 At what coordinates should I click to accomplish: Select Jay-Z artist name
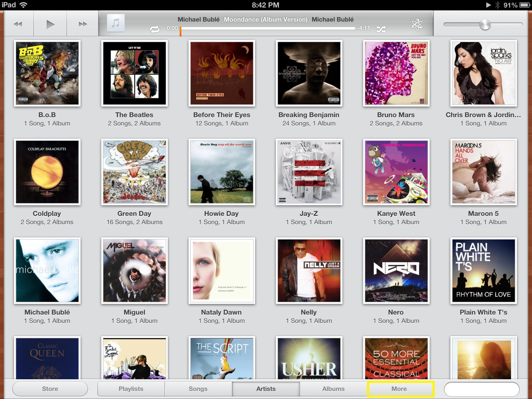(309, 214)
